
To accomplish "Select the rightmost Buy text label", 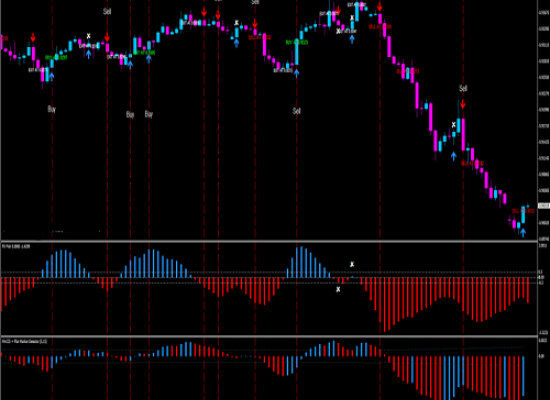I will tap(149, 114).
